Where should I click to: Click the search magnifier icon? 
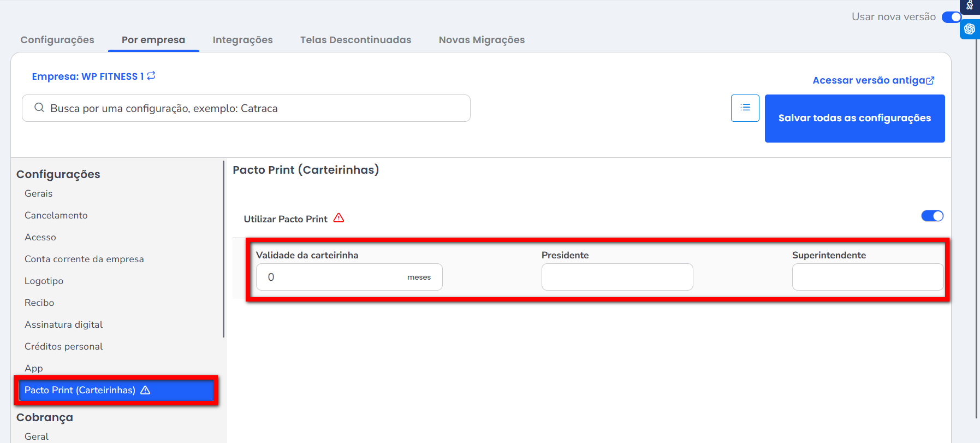point(39,108)
